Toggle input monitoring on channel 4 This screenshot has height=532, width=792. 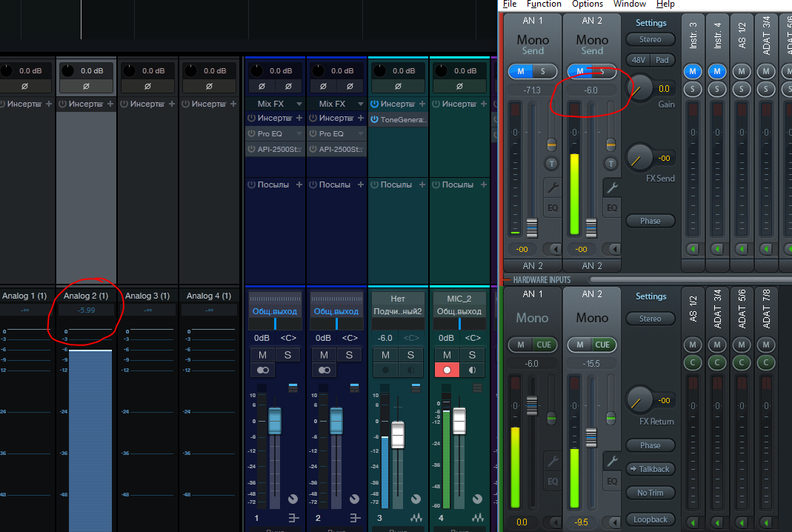click(472, 370)
